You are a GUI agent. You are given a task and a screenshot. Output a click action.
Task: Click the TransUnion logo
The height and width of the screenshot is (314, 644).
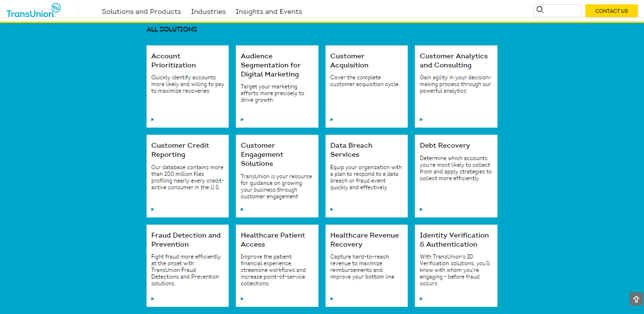pyautogui.click(x=33, y=11)
